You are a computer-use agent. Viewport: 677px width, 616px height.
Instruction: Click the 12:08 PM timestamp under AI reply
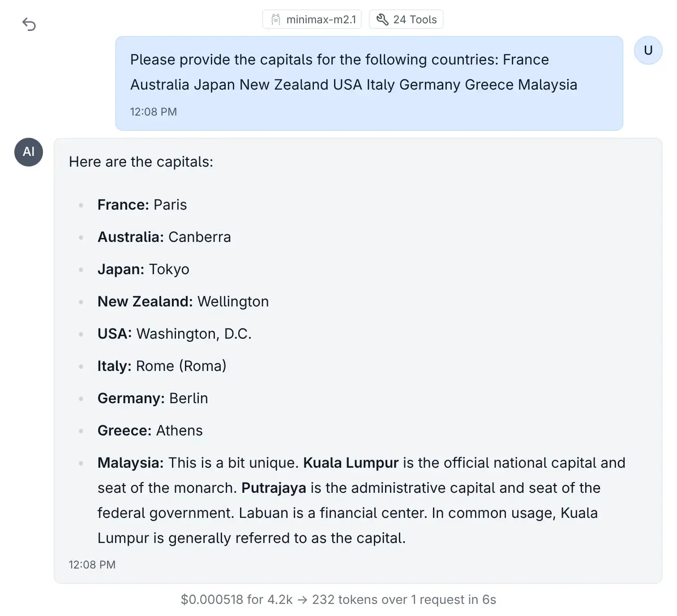click(x=92, y=564)
